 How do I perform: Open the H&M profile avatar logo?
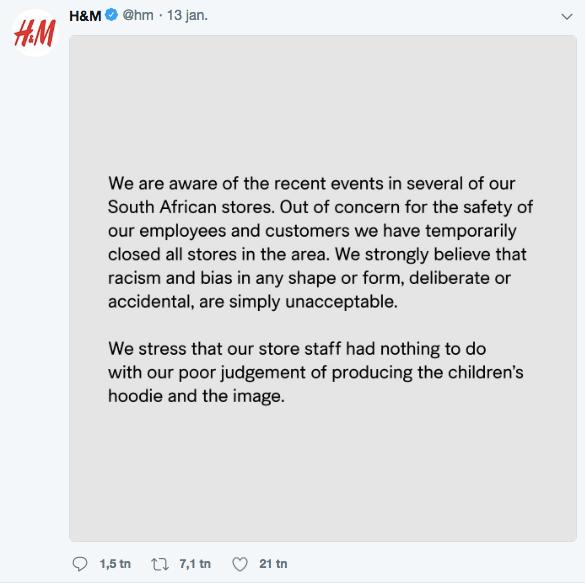tap(35, 33)
